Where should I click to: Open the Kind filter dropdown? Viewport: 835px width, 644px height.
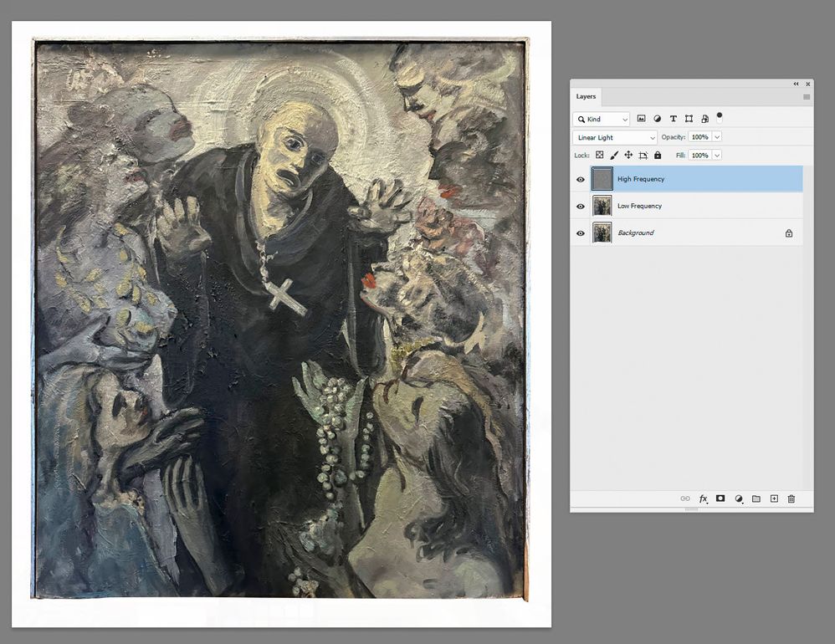point(602,120)
